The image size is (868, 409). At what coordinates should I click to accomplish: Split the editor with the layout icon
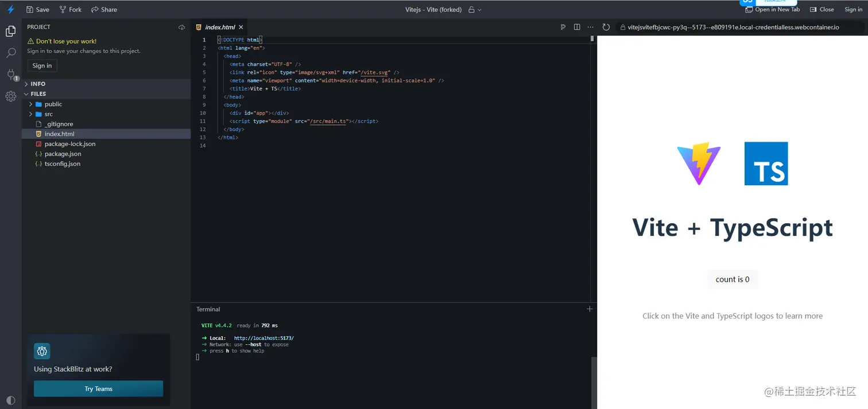[x=577, y=27]
